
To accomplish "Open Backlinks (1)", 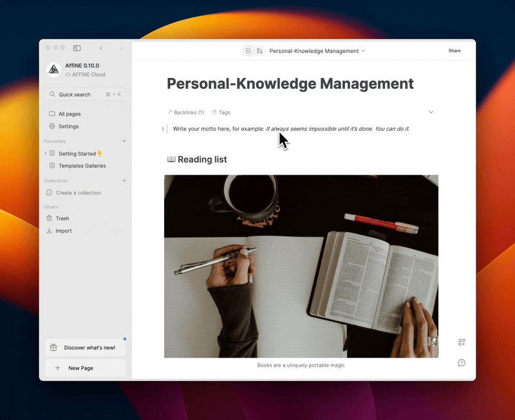I will (x=186, y=112).
